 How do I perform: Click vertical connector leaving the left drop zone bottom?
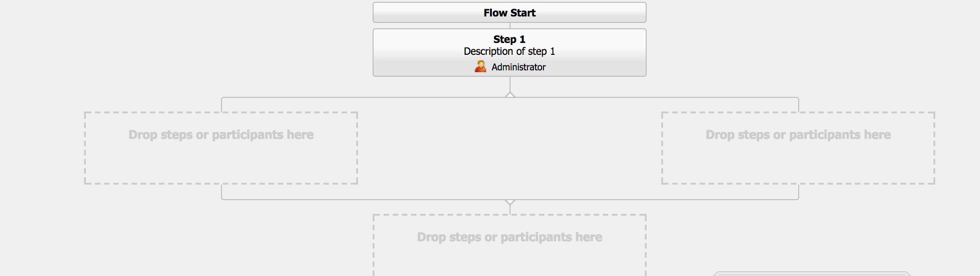(x=221, y=191)
